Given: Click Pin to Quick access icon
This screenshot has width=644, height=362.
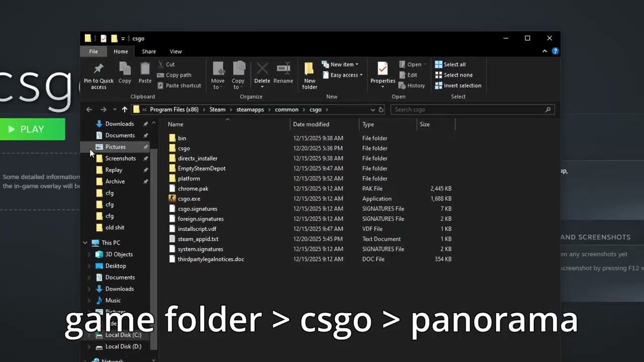Looking at the screenshot, I should point(99,68).
